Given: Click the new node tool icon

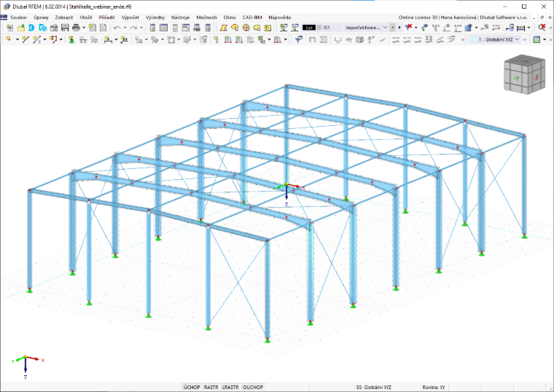Looking at the screenshot, I should [x=9, y=39].
